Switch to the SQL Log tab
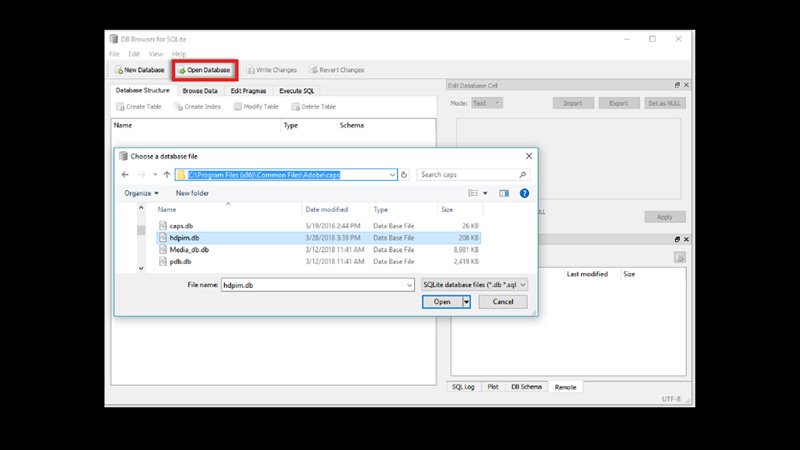 pyautogui.click(x=463, y=387)
